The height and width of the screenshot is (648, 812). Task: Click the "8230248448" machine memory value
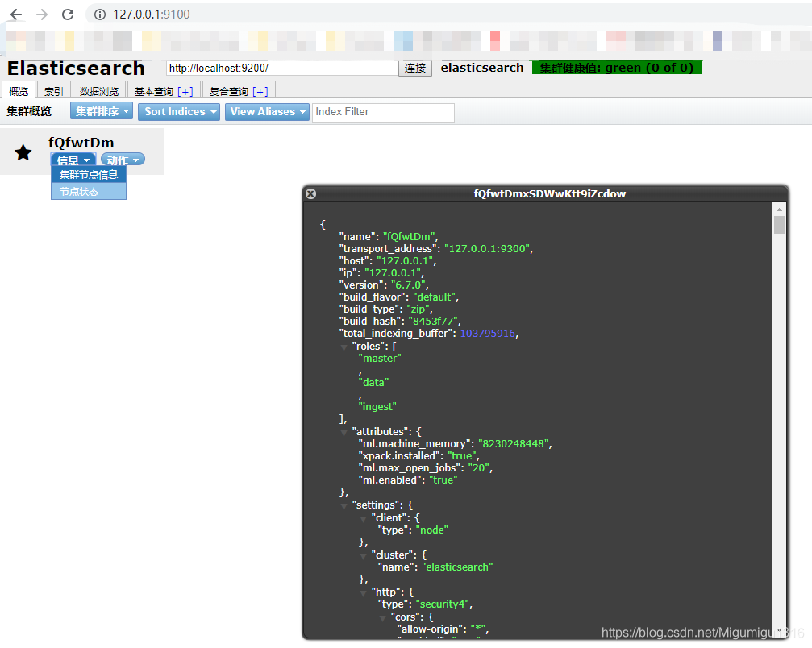click(514, 444)
